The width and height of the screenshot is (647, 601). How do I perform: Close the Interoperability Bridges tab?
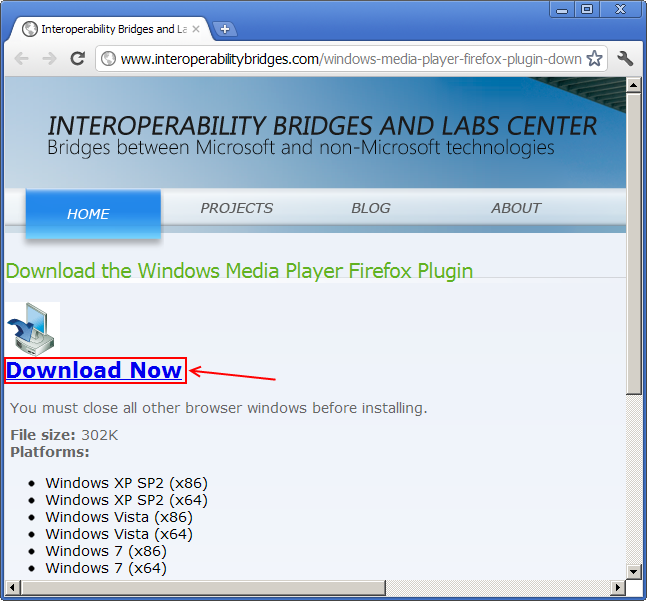(196, 29)
